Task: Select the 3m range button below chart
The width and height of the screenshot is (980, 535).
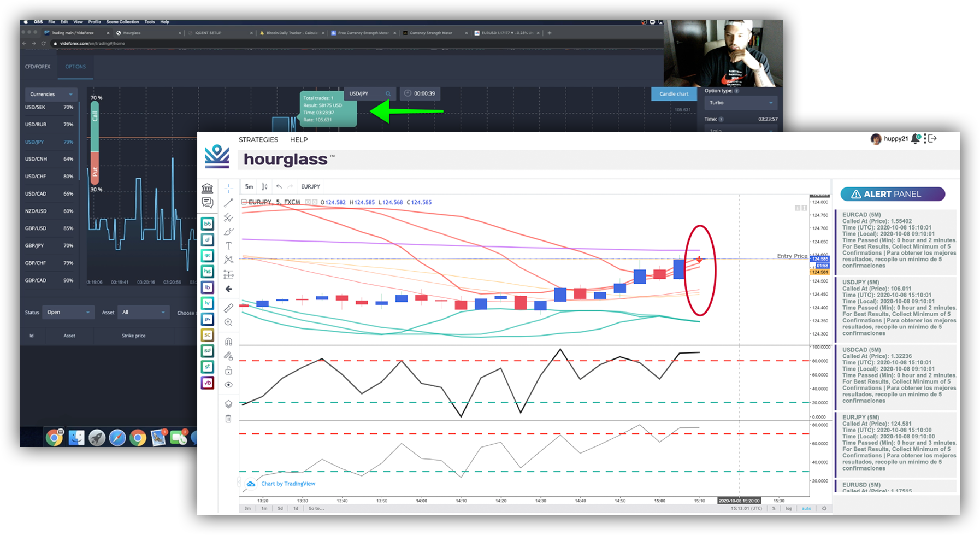Action: [x=247, y=508]
